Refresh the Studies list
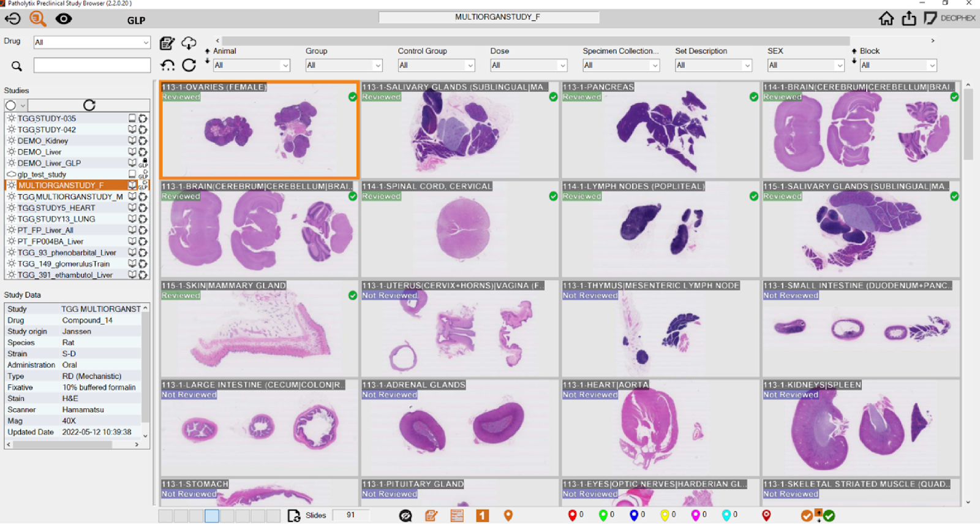The width and height of the screenshot is (980, 524). [89, 105]
